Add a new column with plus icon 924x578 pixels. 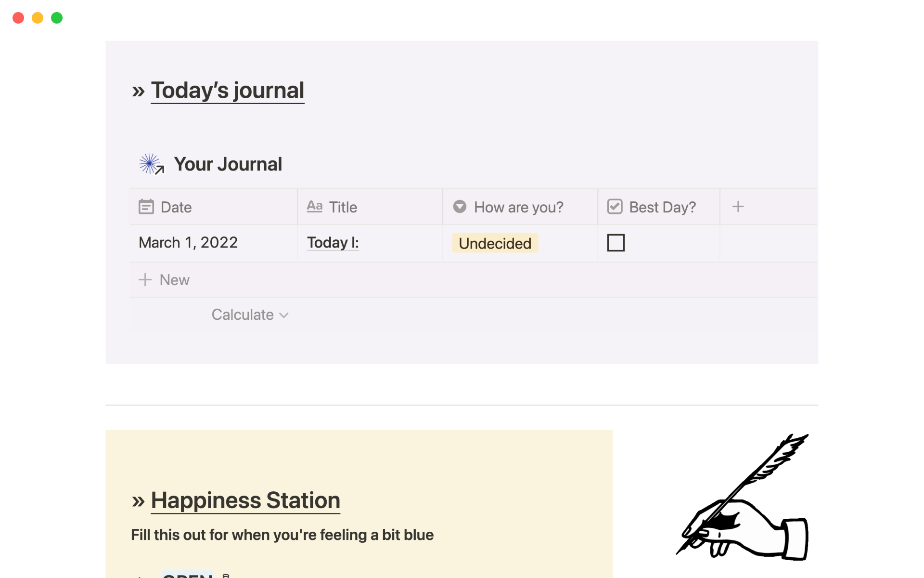[x=738, y=207]
